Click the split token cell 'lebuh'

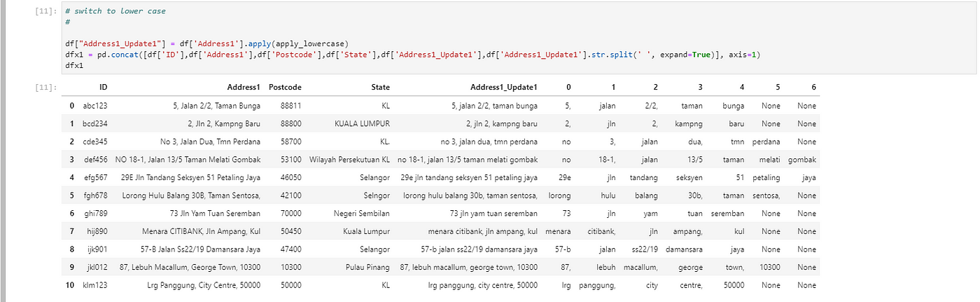coord(606,268)
